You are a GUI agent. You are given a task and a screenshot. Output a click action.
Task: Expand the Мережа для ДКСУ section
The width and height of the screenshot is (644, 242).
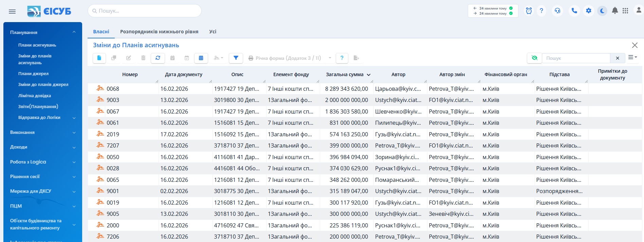(43, 191)
